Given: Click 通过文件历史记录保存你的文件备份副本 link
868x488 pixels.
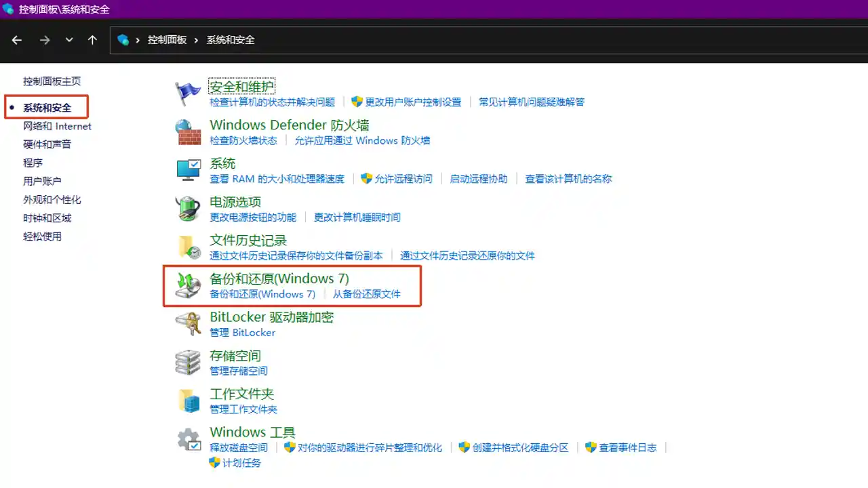Looking at the screenshot, I should pos(296,256).
